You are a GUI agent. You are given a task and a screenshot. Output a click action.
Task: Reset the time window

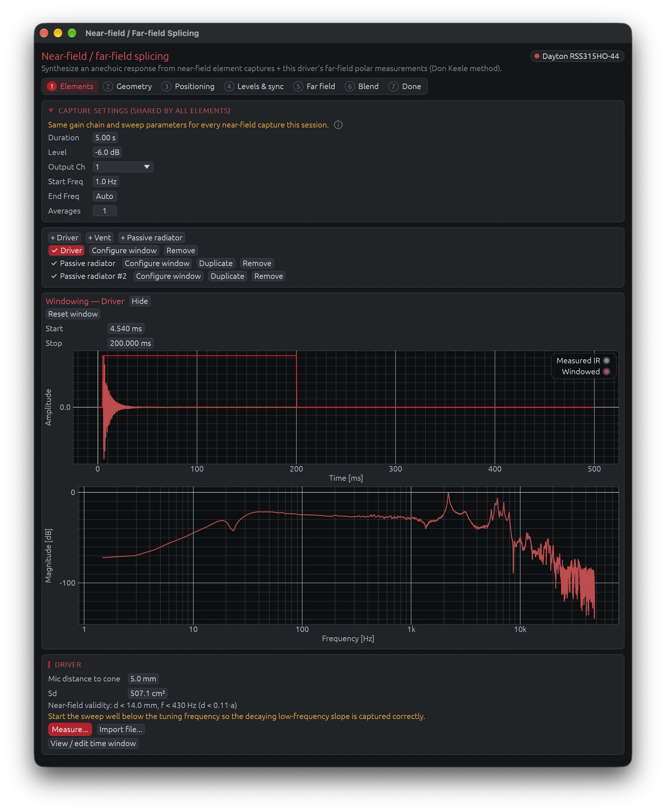click(x=73, y=314)
